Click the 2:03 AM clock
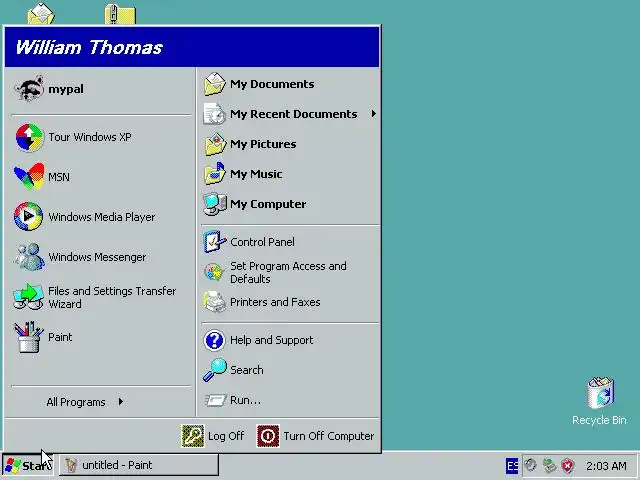640x480 pixels. tap(606, 466)
